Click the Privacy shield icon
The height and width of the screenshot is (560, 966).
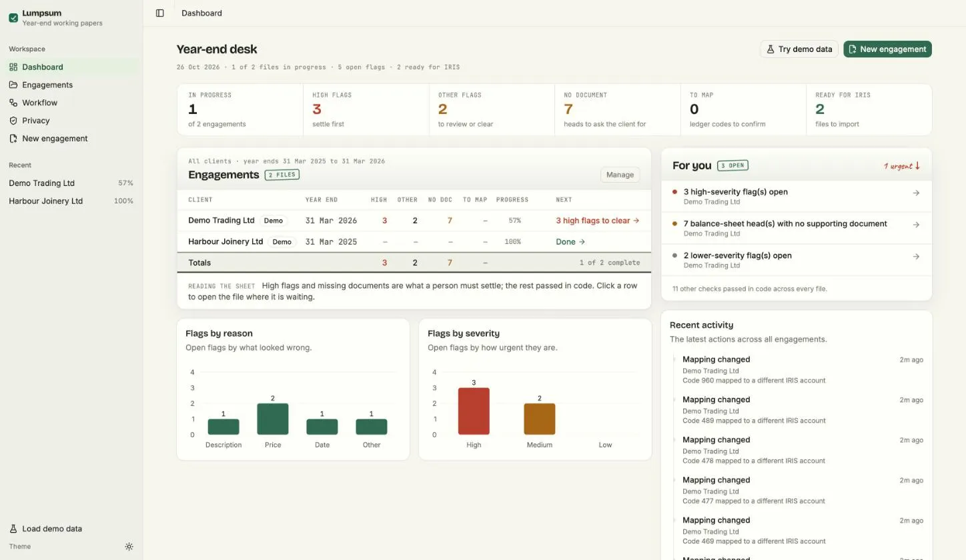click(13, 121)
